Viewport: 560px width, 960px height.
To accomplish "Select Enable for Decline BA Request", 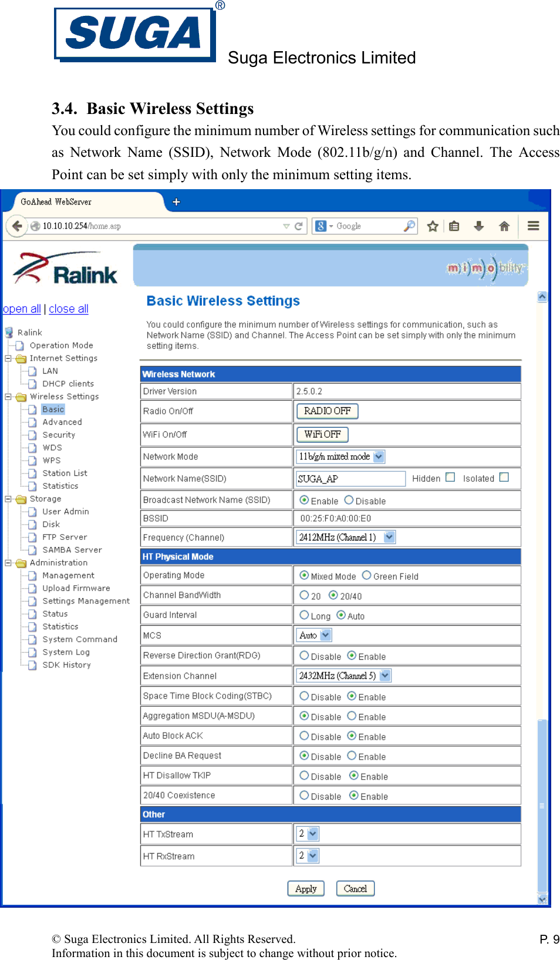I will tap(352, 756).
